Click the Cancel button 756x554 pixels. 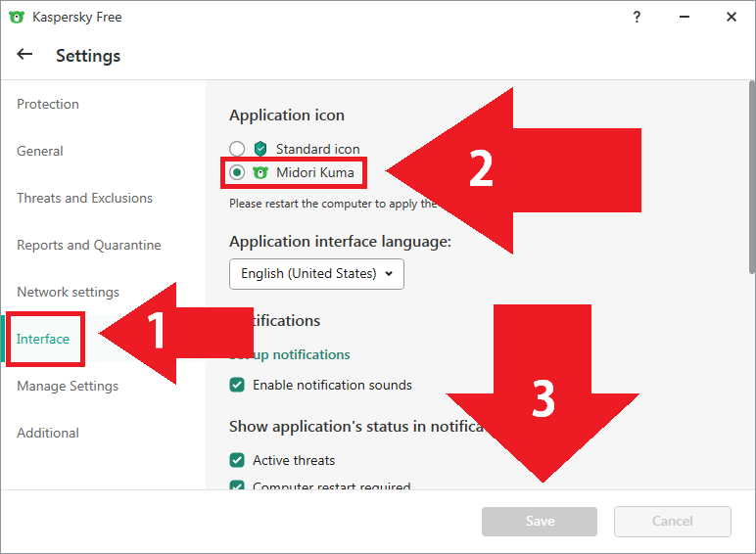pos(673,522)
